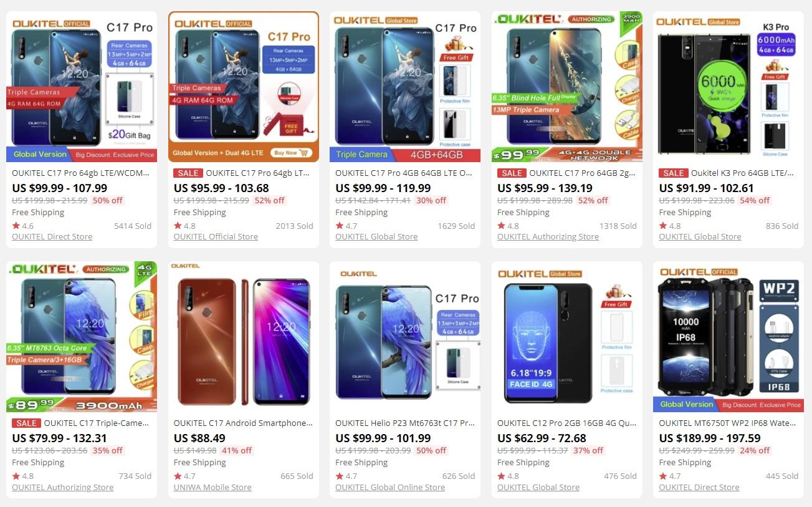Click the OUKITEL Authorizing Store link under the US $95.99 listing
The width and height of the screenshot is (812, 507).
coord(548,237)
